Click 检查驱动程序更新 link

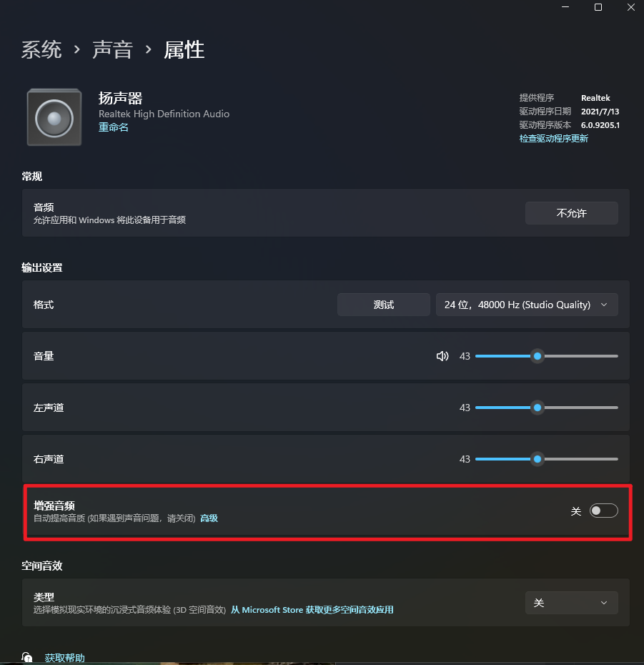pyautogui.click(x=554, y=139)
